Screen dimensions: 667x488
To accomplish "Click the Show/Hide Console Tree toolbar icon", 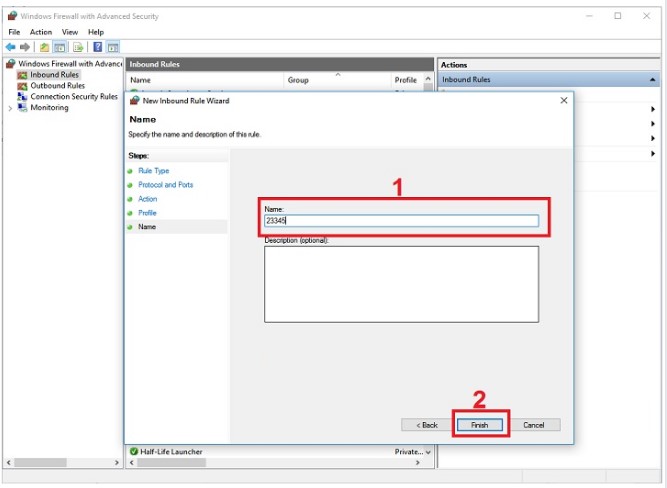I will pos(60,47).
